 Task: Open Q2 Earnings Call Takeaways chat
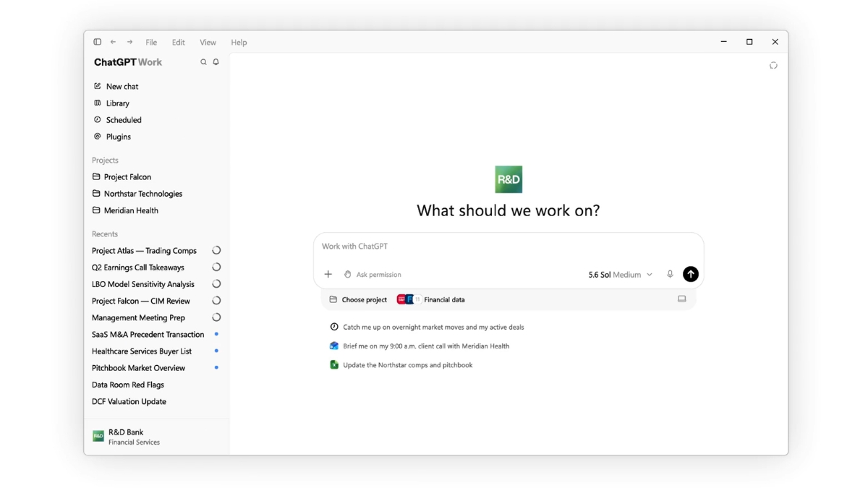coord(138,267)
